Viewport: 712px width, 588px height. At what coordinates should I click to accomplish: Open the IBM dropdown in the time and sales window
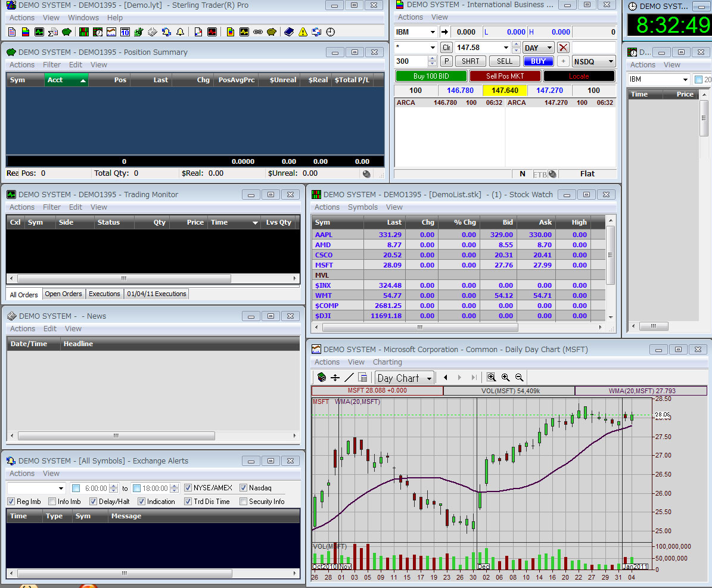tap(685, 79)
